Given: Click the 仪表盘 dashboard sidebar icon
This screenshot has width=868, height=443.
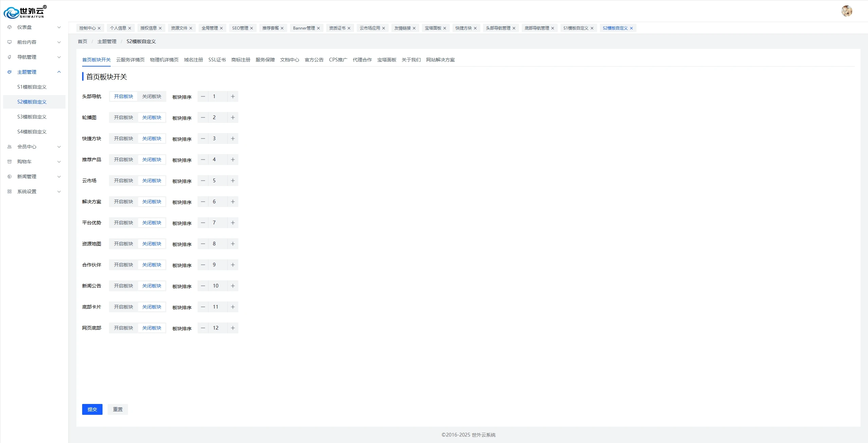Looking at the screenshot, I should (10, 27).
